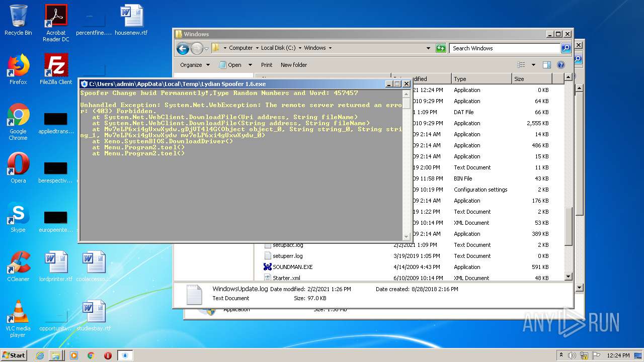Expand the Organize menu dropdown

(195, 65)
